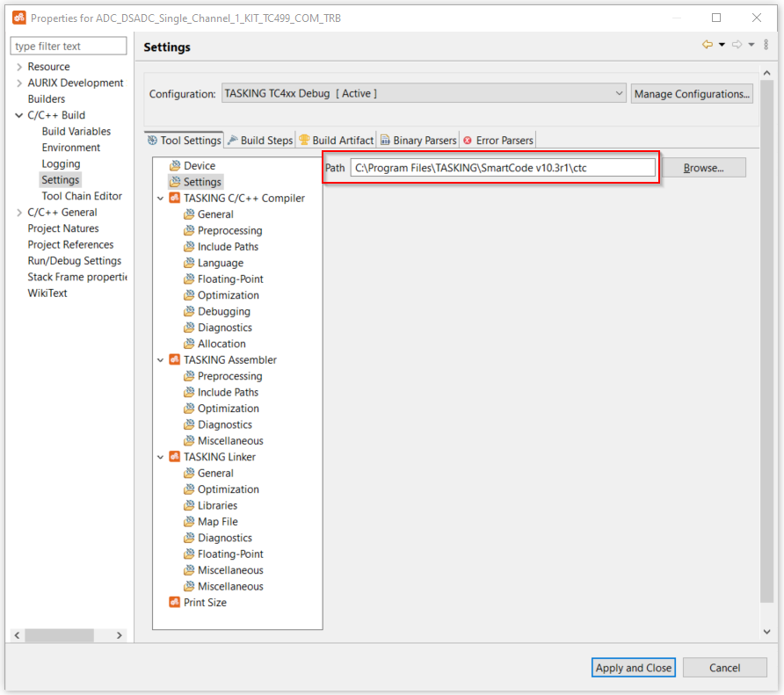The width and height of the screenshot is (784, 695).
Task: Open Run/Debug Settings page
Action: click(x=75, y=260)
